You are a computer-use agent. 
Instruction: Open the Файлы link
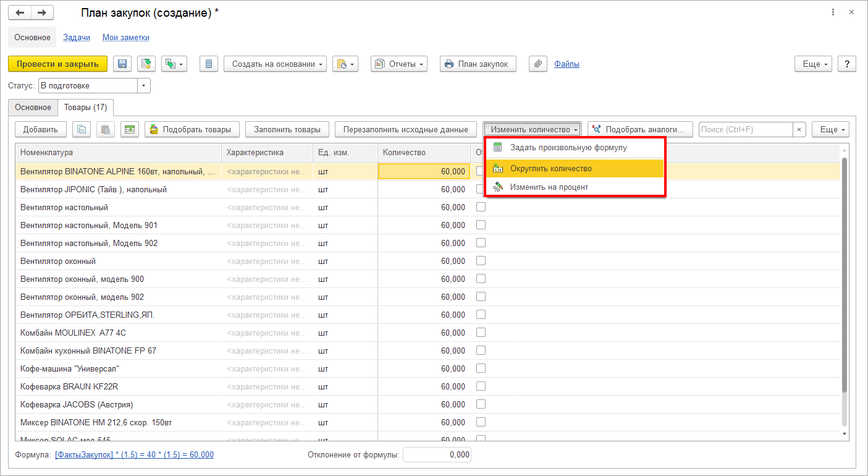pos(567,64)
